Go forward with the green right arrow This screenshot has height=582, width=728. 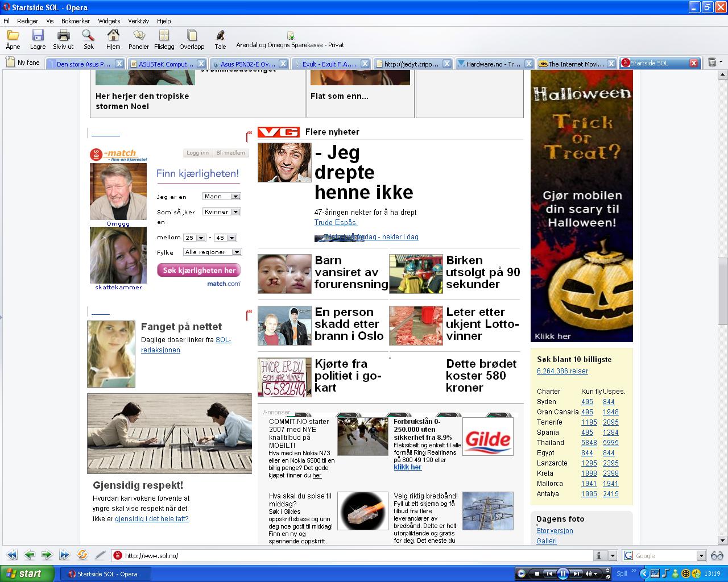tap(47, 555)
